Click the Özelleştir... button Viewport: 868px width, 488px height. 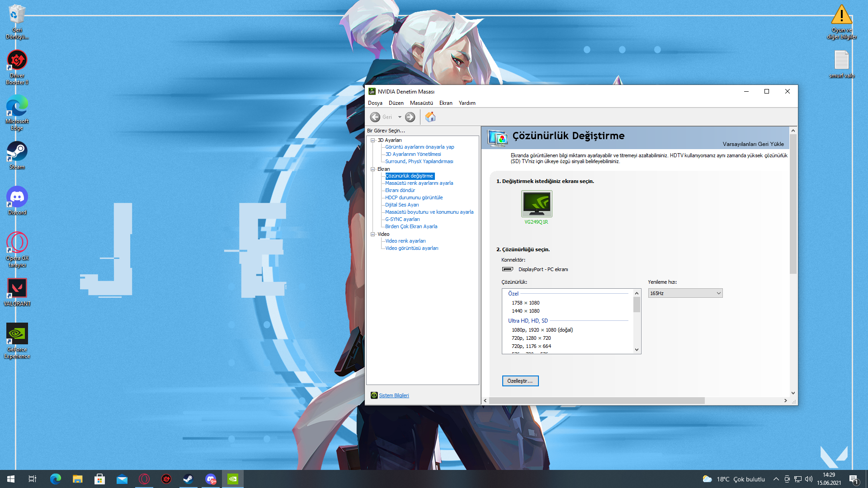pyautogui.click(x=520, y=381)
